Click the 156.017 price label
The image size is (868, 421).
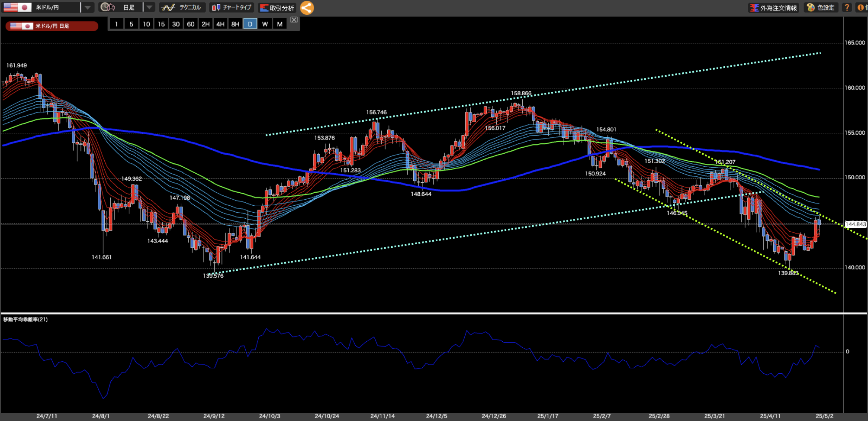pyautogui.click(x=495, y=128)
